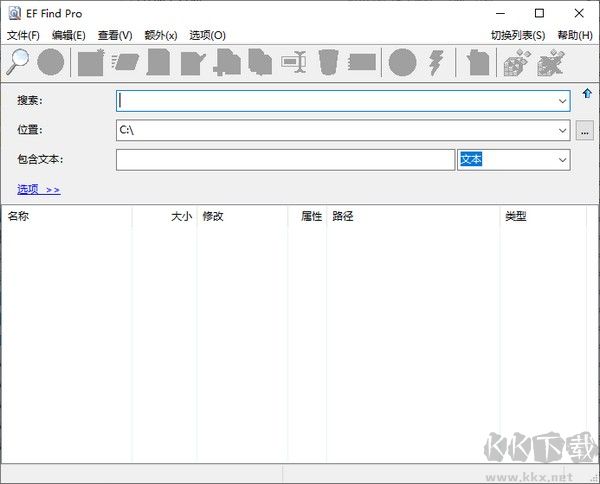
Task: Open the 文件(F) menu
Action: coord(23,35)
